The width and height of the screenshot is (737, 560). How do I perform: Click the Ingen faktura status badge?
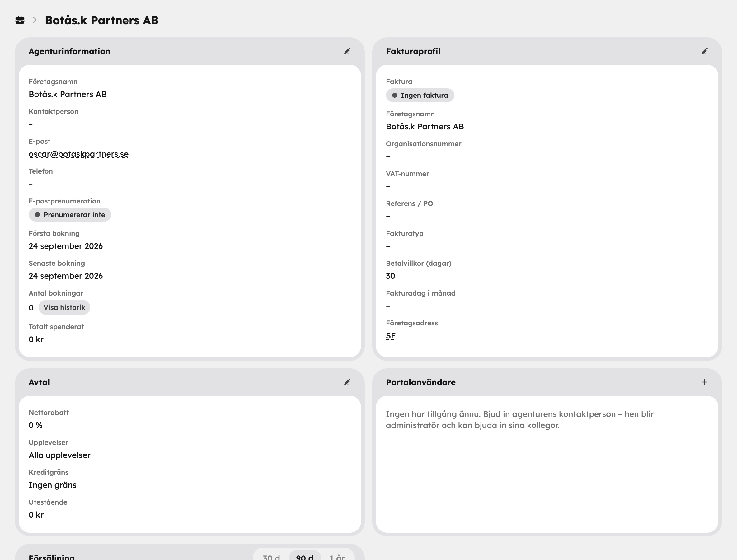pos(420,95)
